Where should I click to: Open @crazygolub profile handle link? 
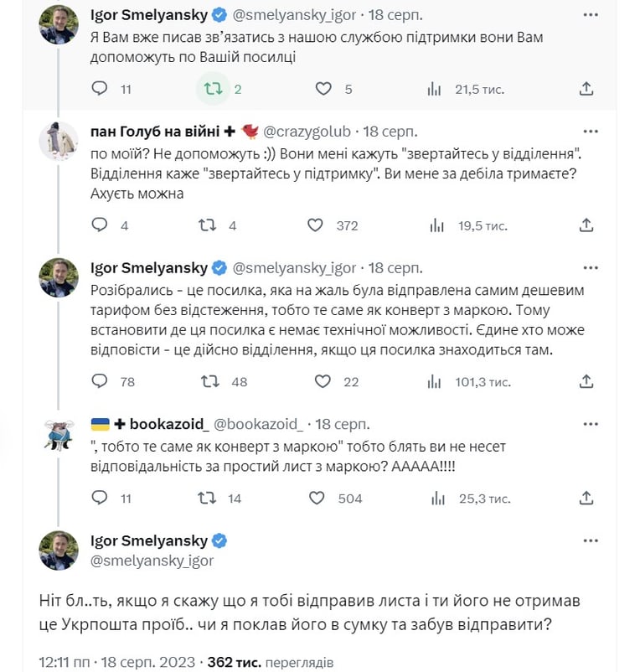pos(307,132)
